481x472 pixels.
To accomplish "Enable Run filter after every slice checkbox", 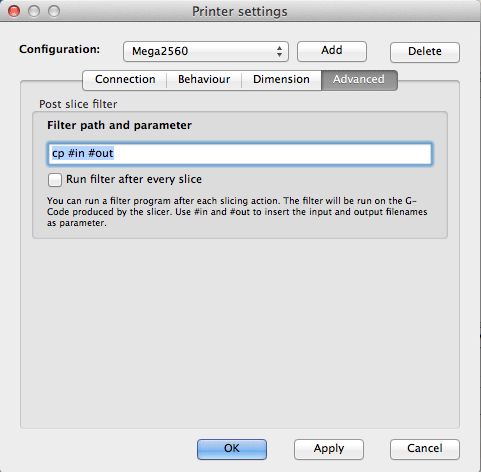I will tap(55, 179).
